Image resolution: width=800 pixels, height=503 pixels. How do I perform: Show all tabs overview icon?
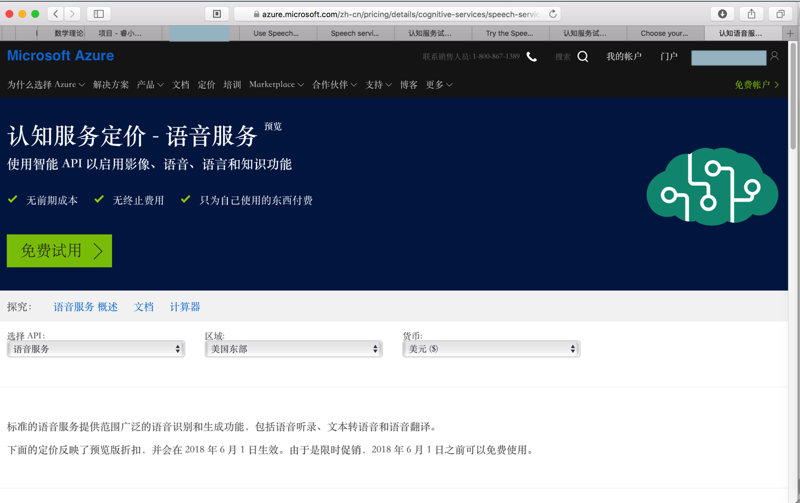[x=781, y=14]
